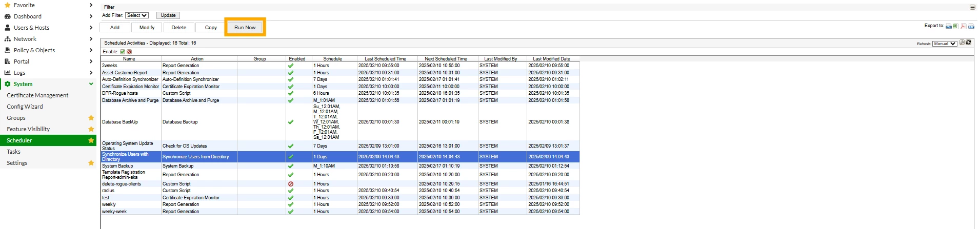
Task: Expand the Logs menu chevron
Action: [x=91, y=73]
